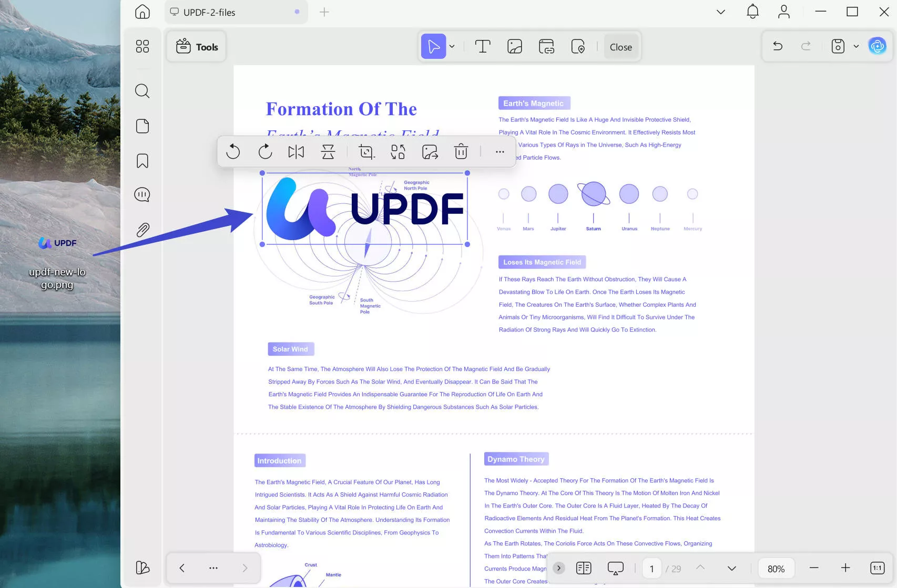Open the Comments panel in the sidebar
The image size is (897, 588).
pyautogui.click(x=142, y=194)
